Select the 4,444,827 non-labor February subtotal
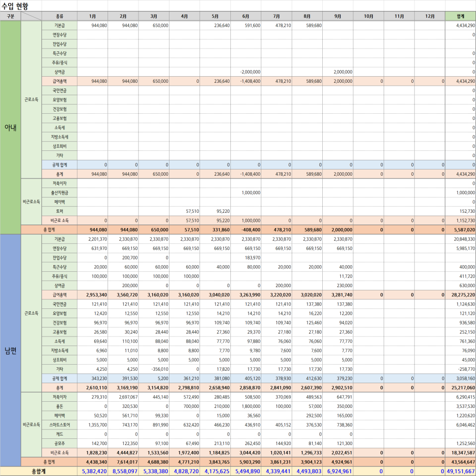This screenshot has width=476, height=476. (x=123, y=453)
